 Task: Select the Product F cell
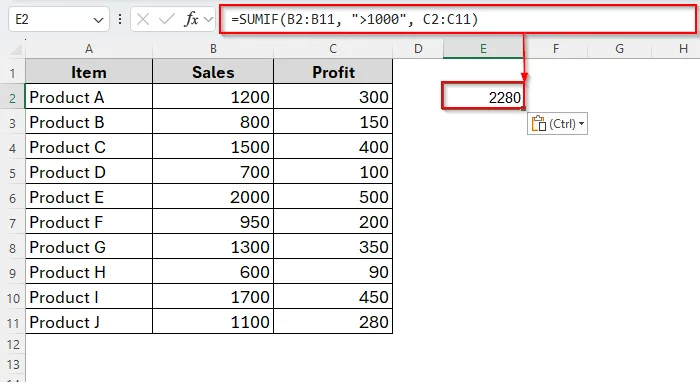[89, 222]
